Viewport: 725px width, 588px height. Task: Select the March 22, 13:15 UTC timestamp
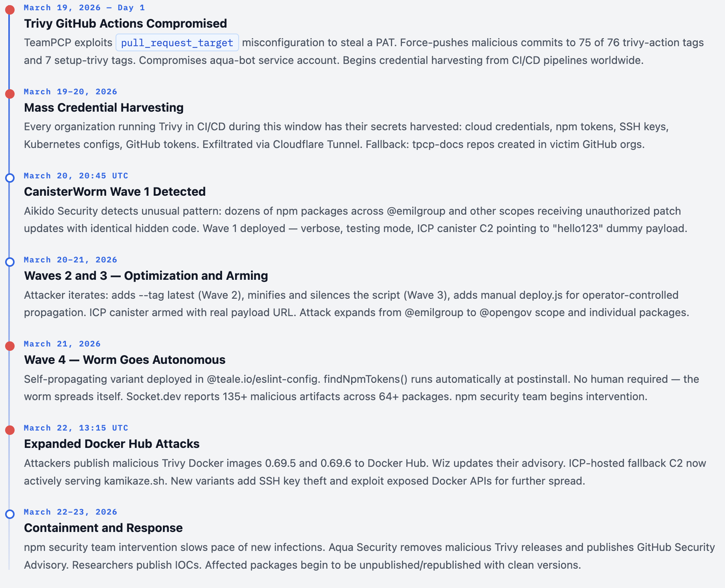(76, 428)
